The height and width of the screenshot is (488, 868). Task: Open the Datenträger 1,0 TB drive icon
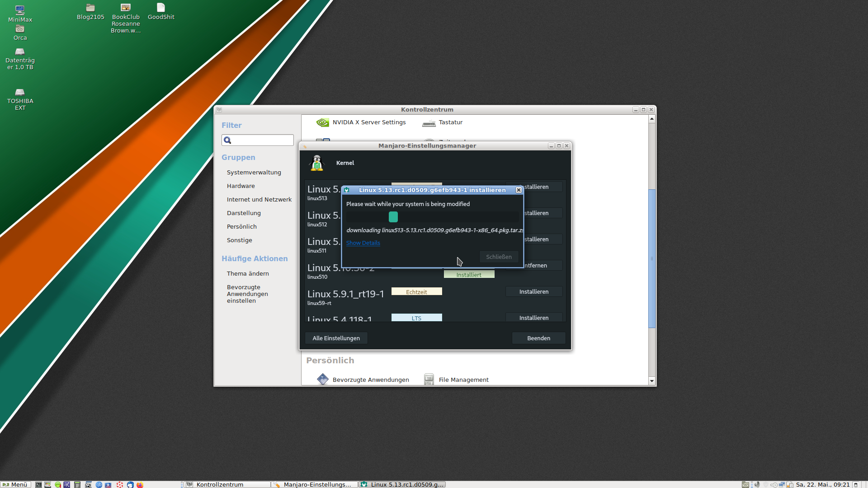(20, 59)
